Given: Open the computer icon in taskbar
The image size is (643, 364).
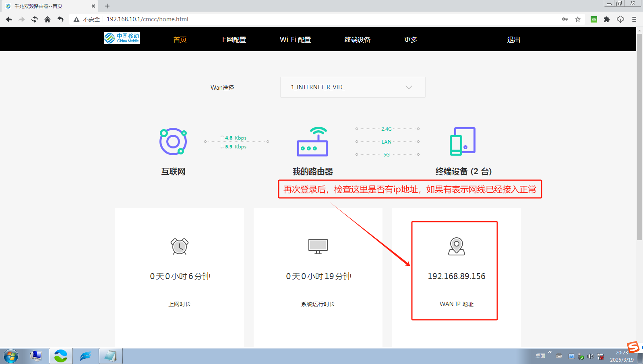Looking at the screenshot, I should coord(36,356).
